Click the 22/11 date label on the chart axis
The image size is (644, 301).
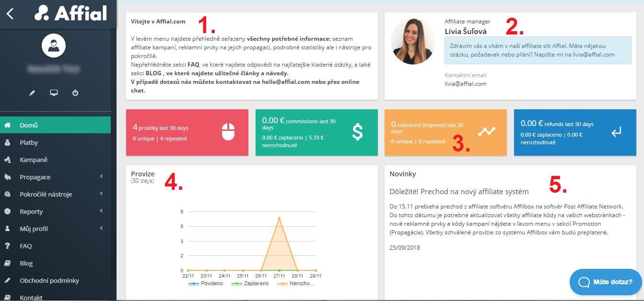point(188,276)
